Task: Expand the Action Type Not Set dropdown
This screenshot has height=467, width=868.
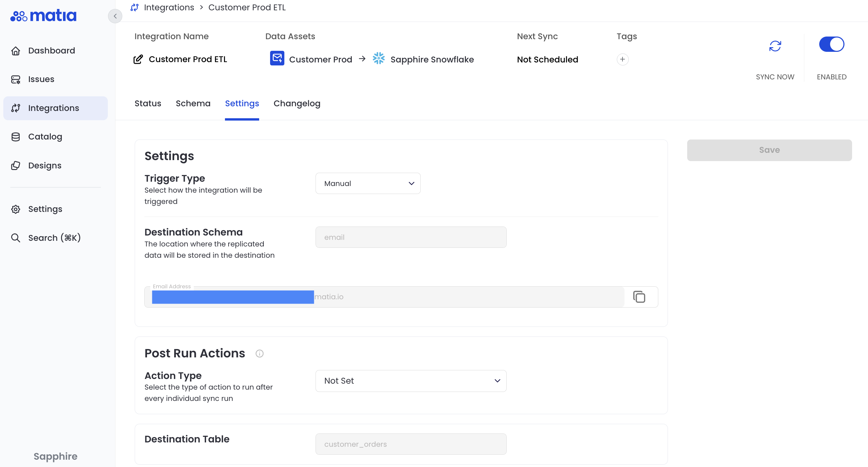Action: click(x=410, y=381)
